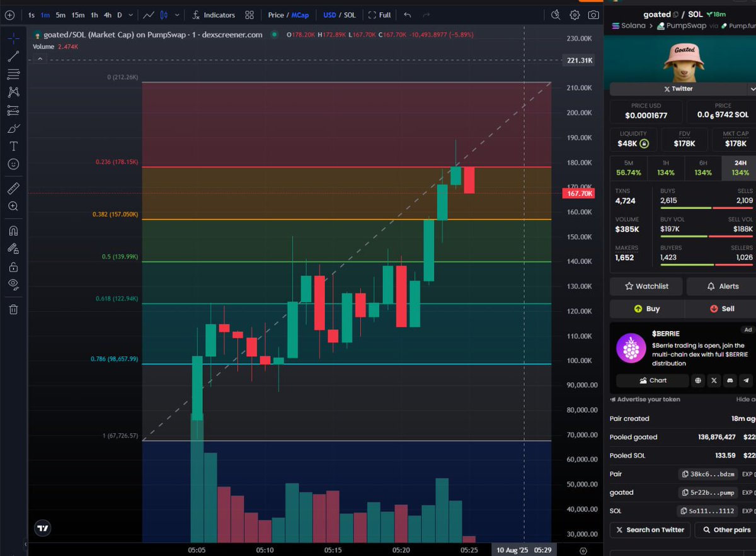Select the 5m timeframe
The width and height of the screenshot is (756, 556).
60,15
